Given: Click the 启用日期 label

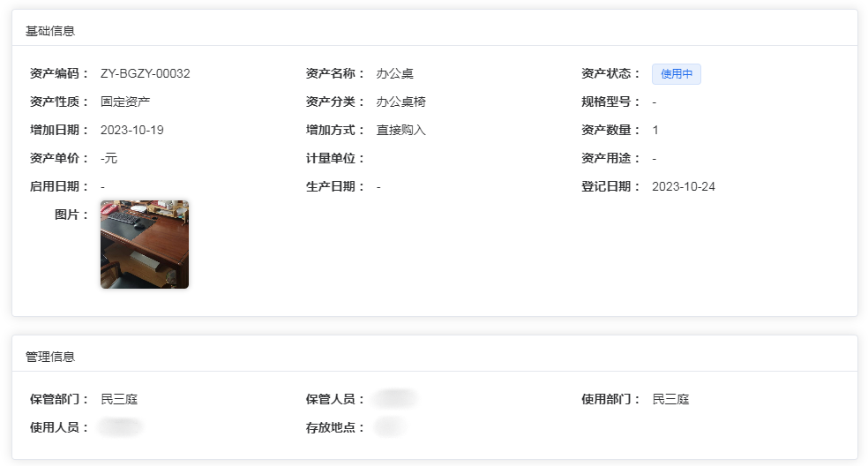Looking at the screenshot, I should tap(59, 186).
